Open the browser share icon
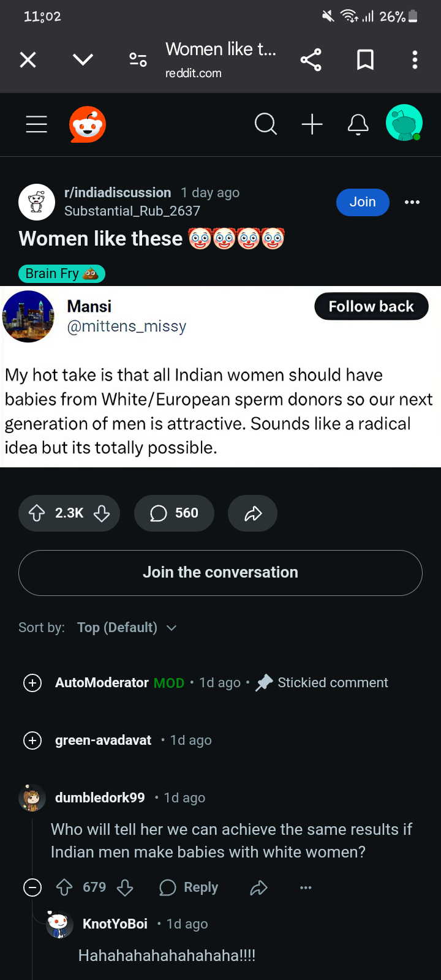 pyautogui.click(x=311, y=59)
